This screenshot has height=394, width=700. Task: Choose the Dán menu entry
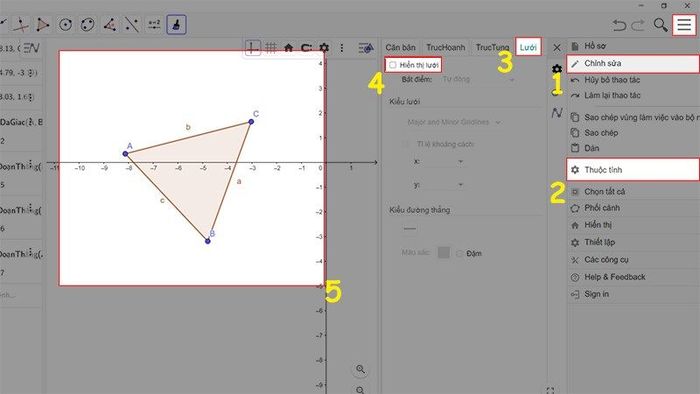point(633,148)
